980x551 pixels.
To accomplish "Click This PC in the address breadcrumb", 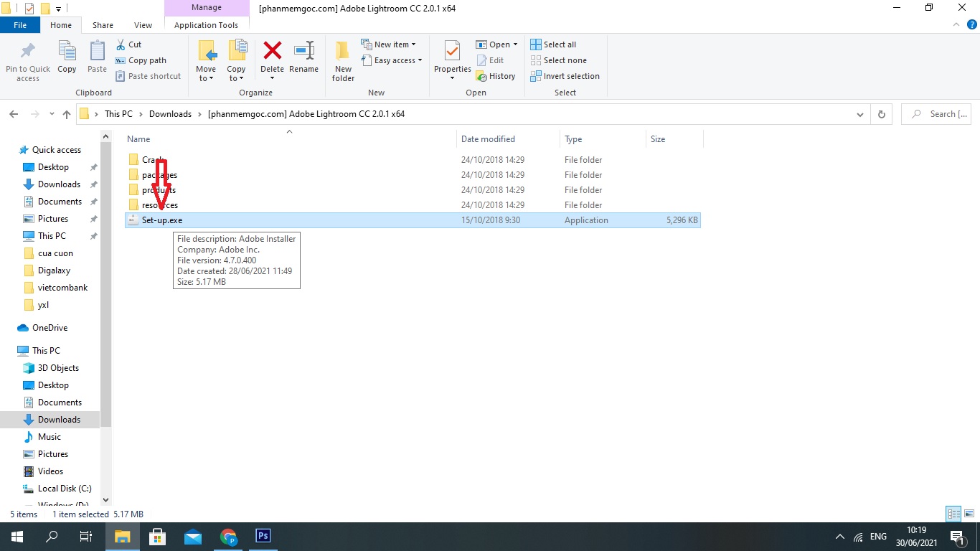I will pyautogui.click(x=118, y=114).
